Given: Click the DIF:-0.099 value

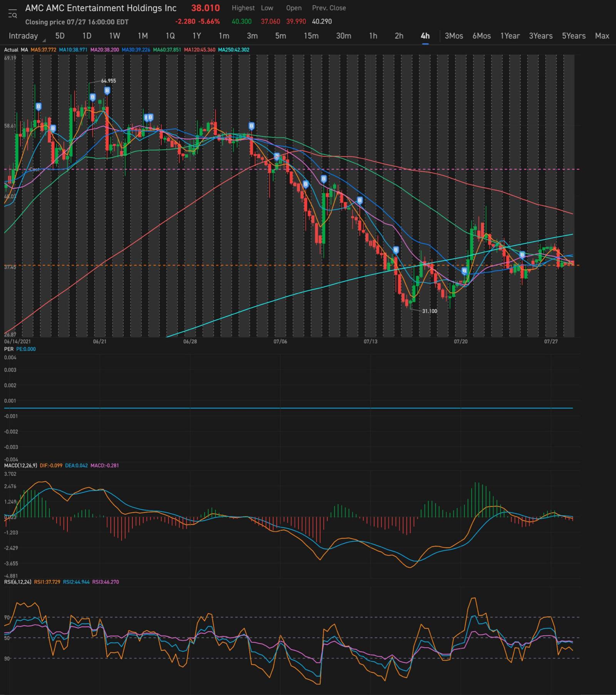Looking at the screenshot, I should (51, 466).
